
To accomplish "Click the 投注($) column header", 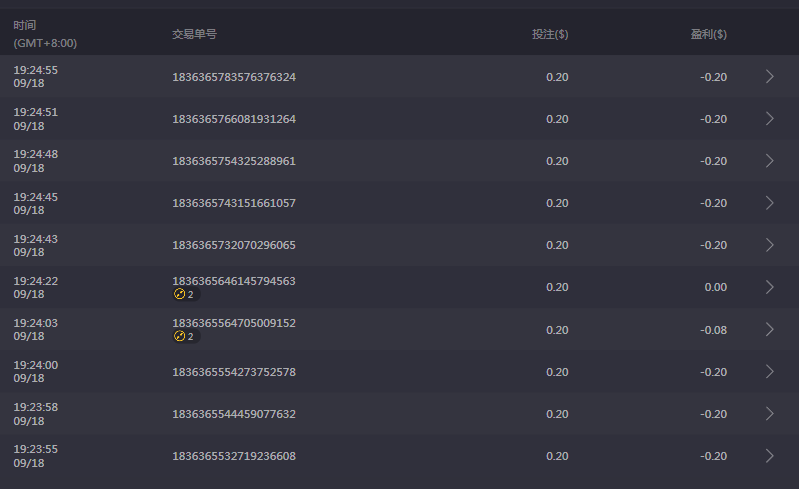I will (x=550, y=34).
